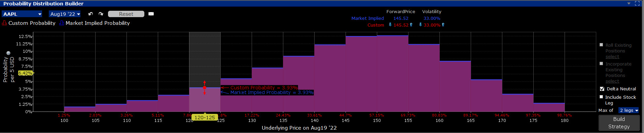Click the undo arrow icon
The image size is (644, 133).
90,14
